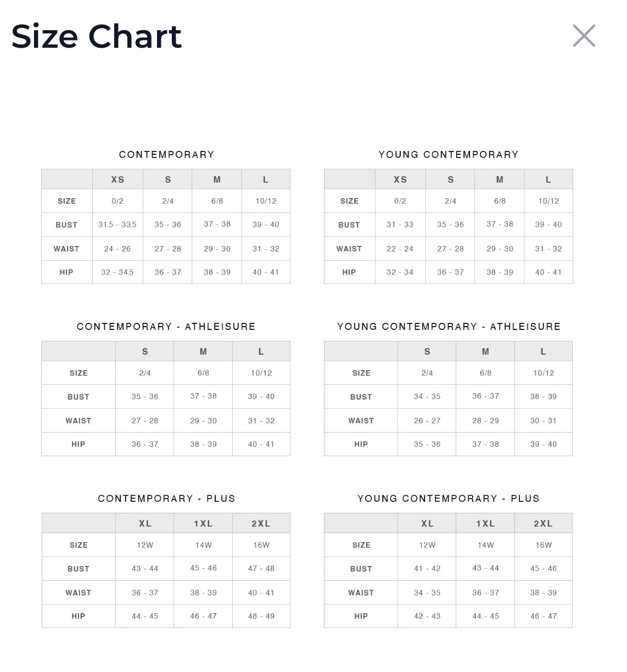Select the Contemporary table title
Screen dimensions: 627x672
click(x=166, y=154)
